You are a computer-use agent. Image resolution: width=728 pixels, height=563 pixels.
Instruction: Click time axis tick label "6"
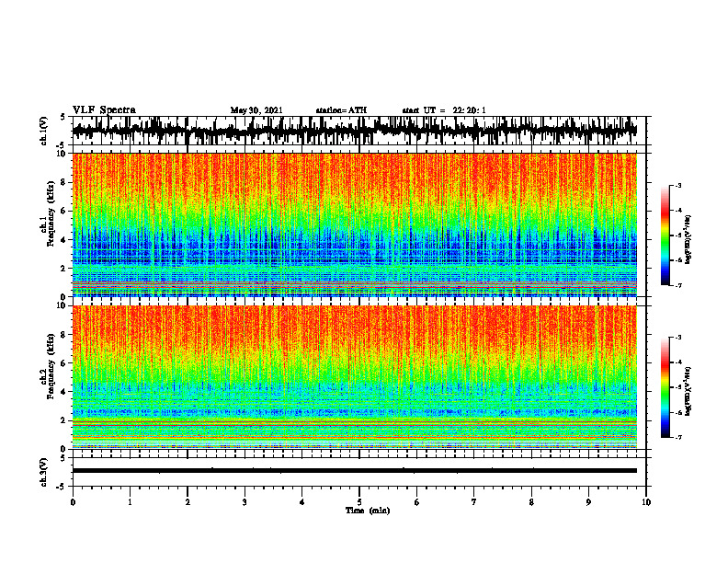[417, 502]
